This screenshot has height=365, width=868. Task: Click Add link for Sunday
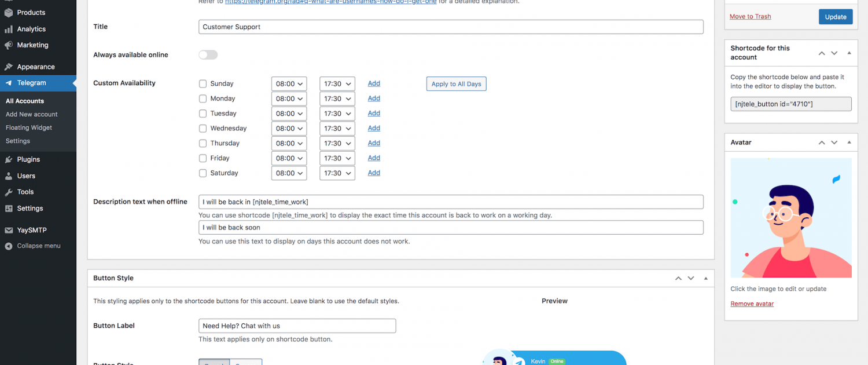click(x=374, y=83)
